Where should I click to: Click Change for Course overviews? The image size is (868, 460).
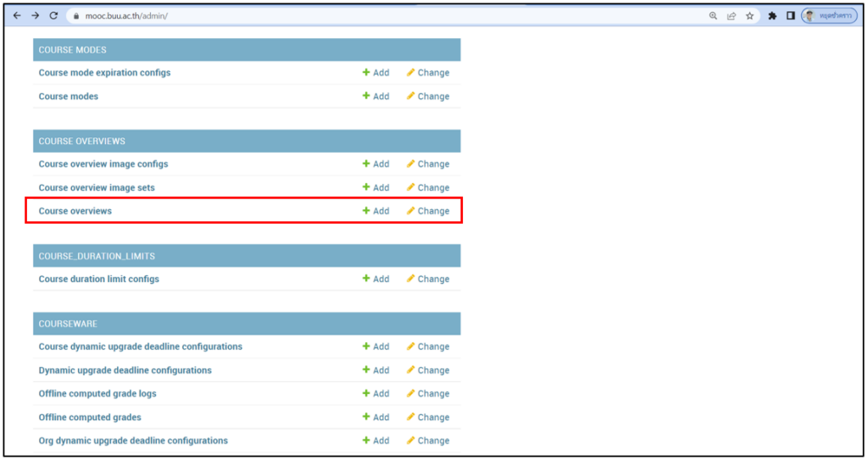428,211
